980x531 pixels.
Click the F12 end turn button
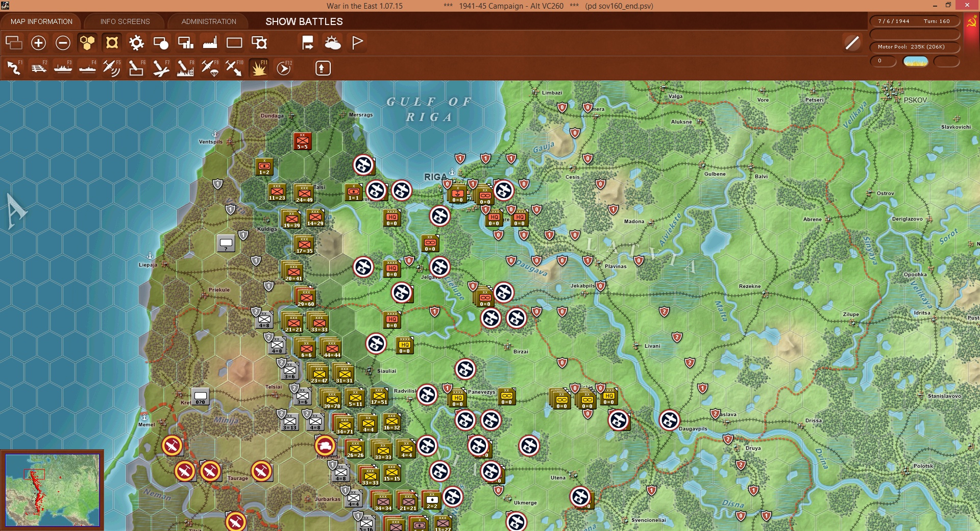pos(284,68)
